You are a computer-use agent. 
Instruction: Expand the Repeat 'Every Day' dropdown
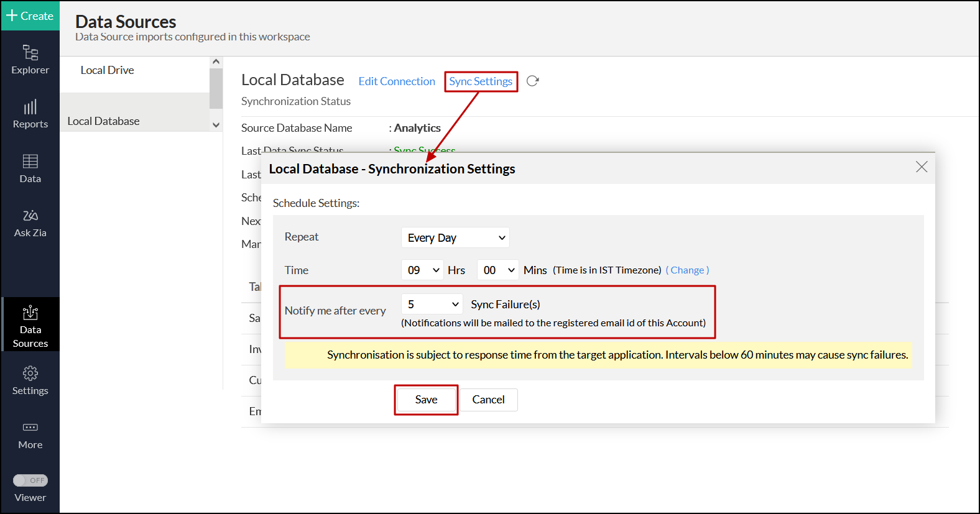[455, 238]
